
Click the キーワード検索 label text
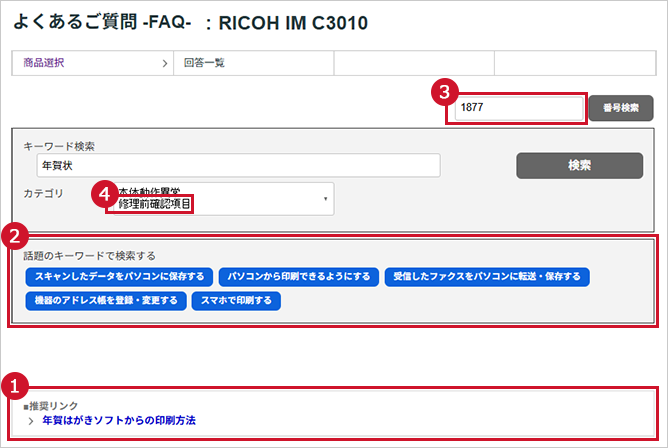tap(59, 146)
